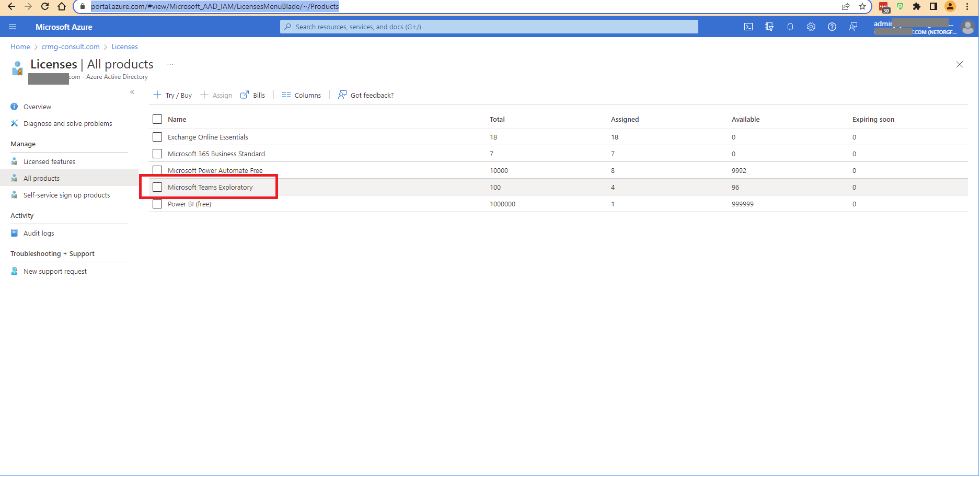Click the Microsoft Azure portal title
Image resolution: width=980 pixels, height=477 pixels.
(64, 27)
